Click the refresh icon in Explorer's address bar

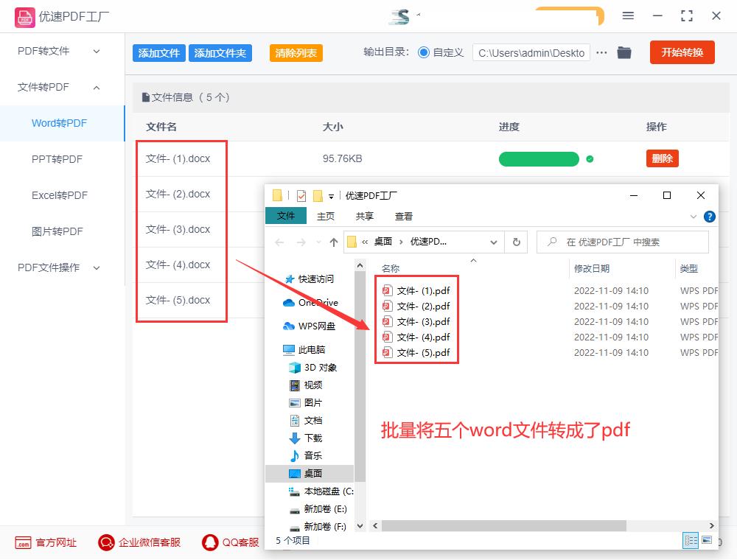[x=515, y=242]
